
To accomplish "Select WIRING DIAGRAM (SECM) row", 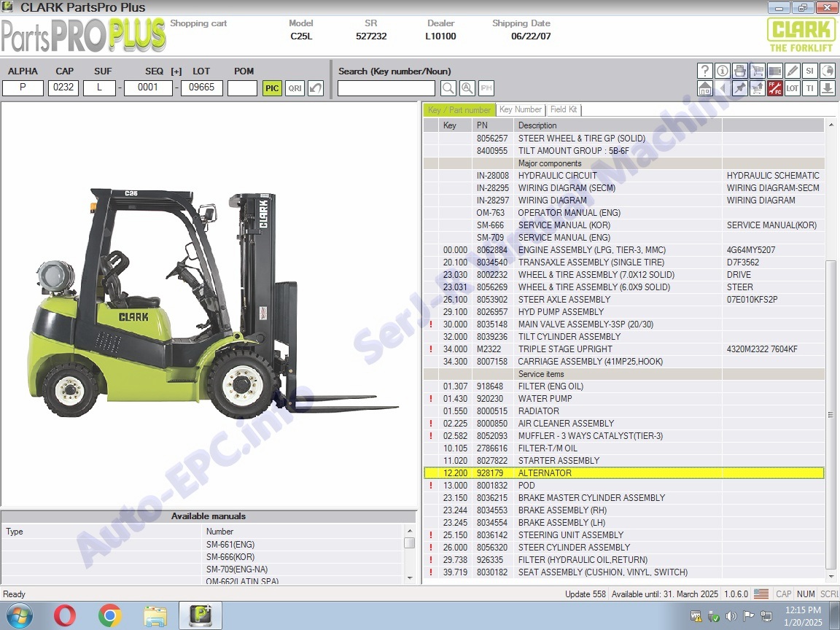I will (x=623, y=188).
